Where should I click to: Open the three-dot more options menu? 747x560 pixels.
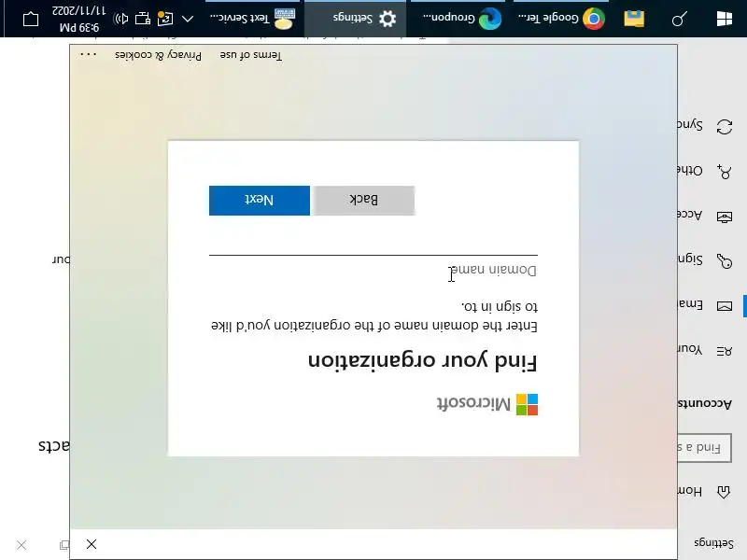pyautogui.click(x=88, y=55)
